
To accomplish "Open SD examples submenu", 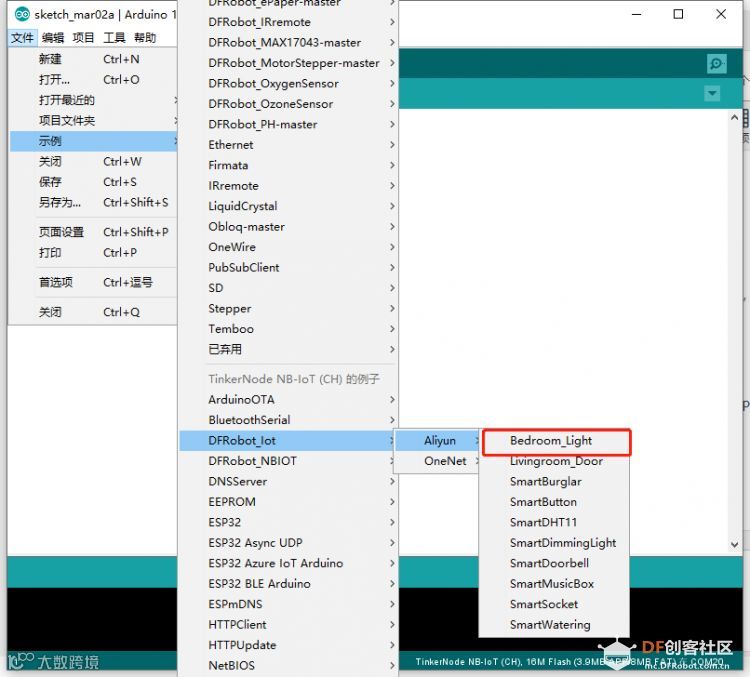I will pos(288,288).
